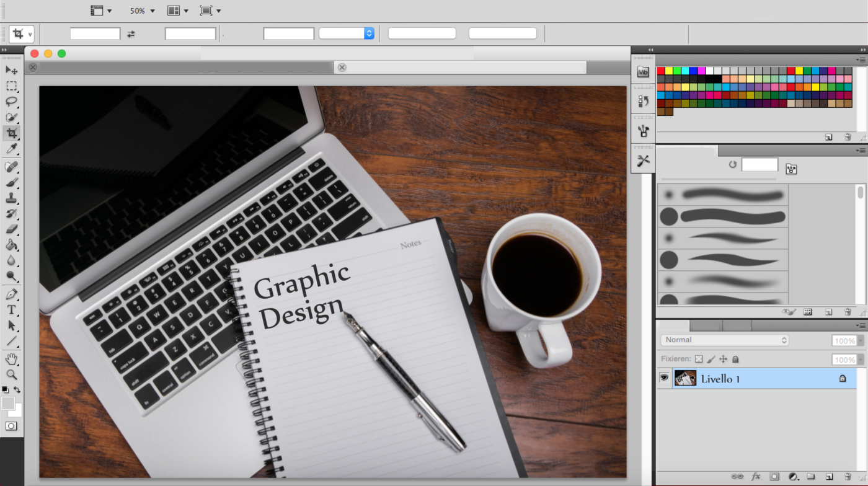Switch to the second document tab

(459, 67)
